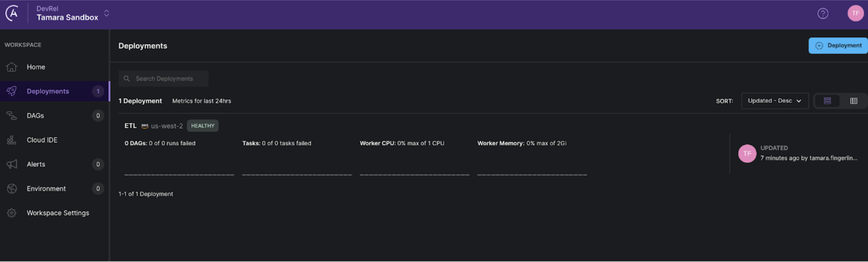Expand the Tamara Sandbox workspace switcher
Image resolution: width=868 pixels, height=262 pixels.
pyautogui.click(x=106, y=13)
